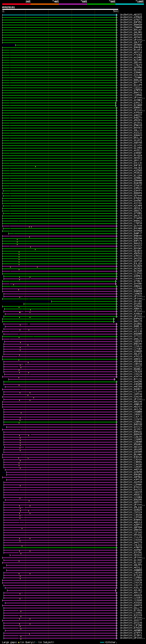Select label UniRef100_Q6MIV0
The height and width of the screenshot is (644, 146).
[x=131, y=502]
